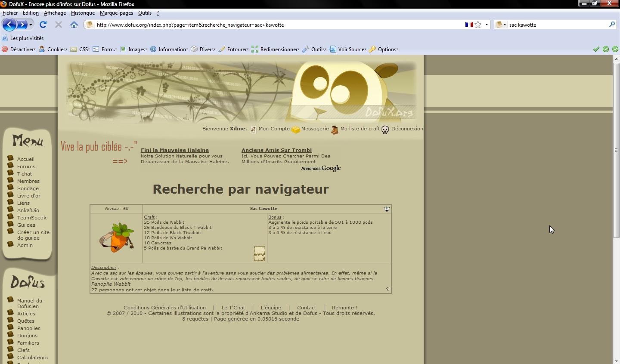Screen dimensions: 620x364
Task: Open the Édition menu
Action: coord(31,13)
